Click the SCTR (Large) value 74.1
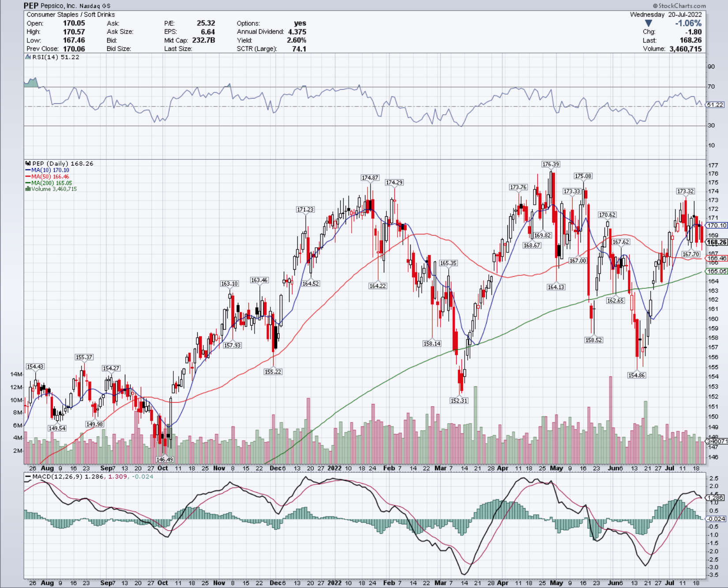The height and width of the screenshot is (588, 728). [x=299, y=49]
